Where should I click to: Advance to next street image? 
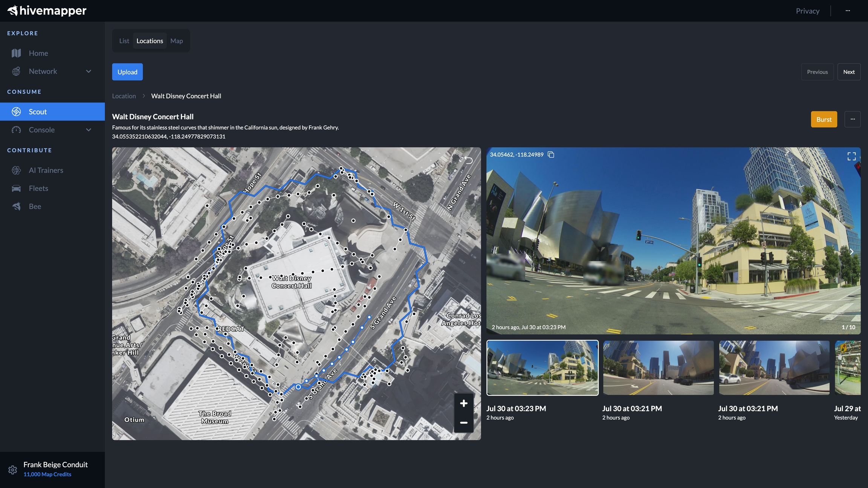pyautogui.click(x=851, y=252)
